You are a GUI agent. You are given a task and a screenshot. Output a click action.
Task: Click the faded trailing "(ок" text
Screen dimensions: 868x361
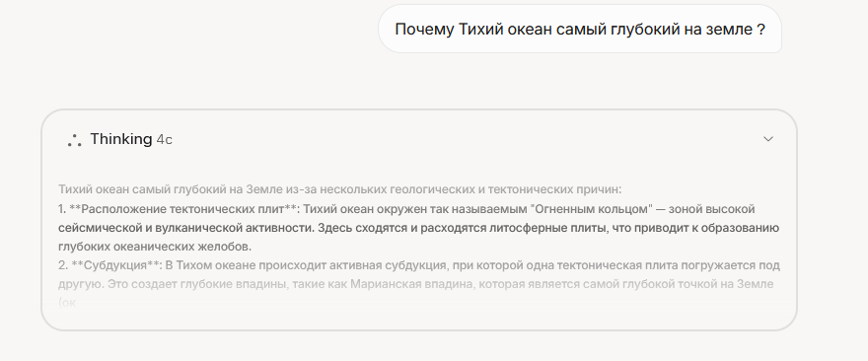click(67, 303)
